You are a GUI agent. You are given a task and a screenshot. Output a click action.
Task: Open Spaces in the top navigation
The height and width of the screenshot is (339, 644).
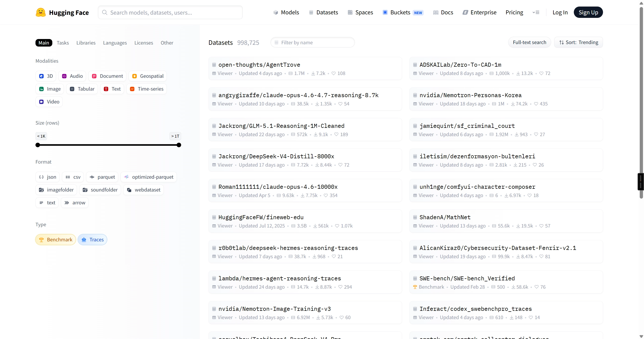pos(360,12)
